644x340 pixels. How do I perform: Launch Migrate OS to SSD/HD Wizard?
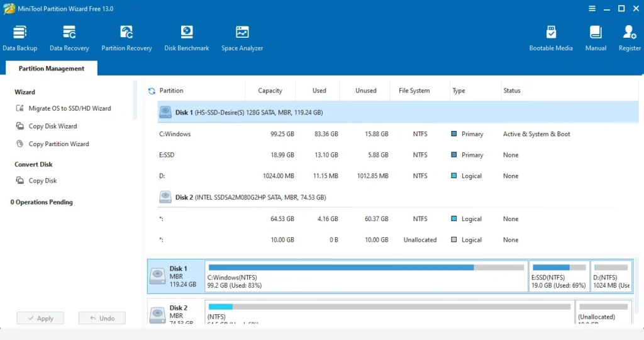click(x=69, y=108)
